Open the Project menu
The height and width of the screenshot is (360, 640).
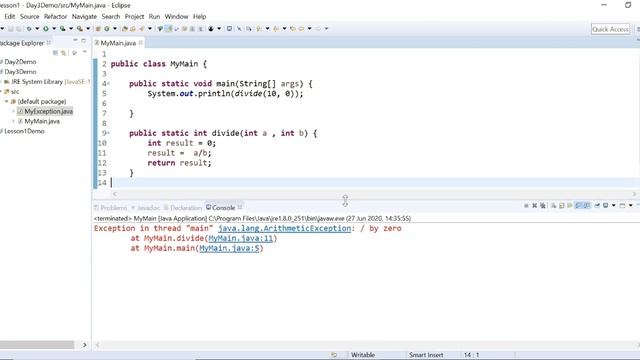point(134,17)
